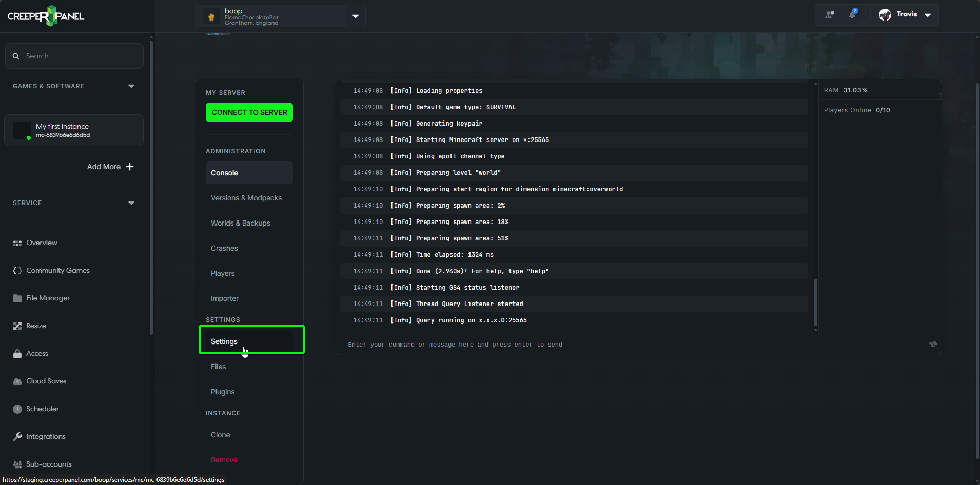Open Cloud Saves link
Screen dimensions: 980x485
[46, 381]
